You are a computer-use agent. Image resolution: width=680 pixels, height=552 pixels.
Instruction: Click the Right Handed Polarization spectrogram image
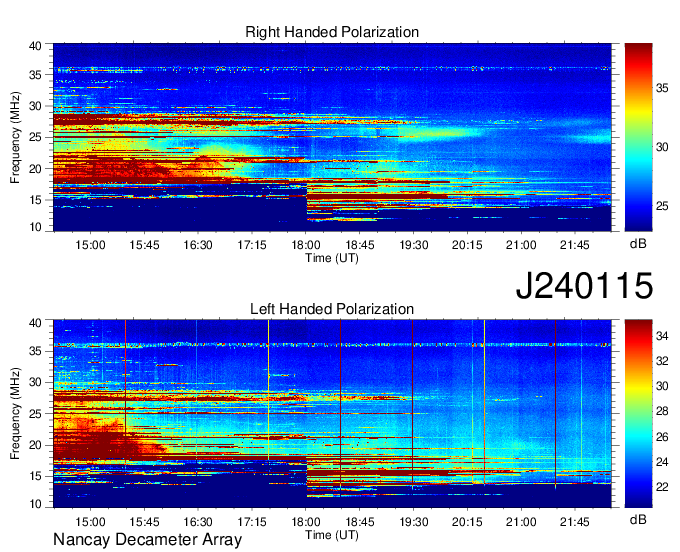pyautogui.click(x=332, y=137)
